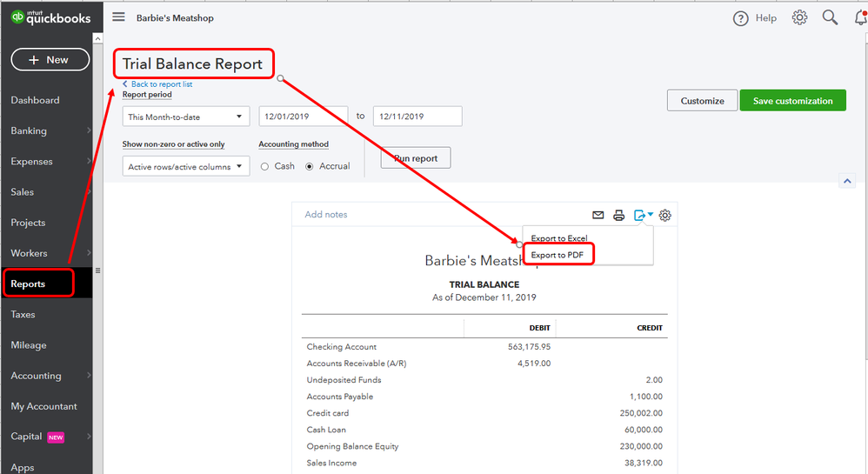Click the Credit card row label

[328, 413]
